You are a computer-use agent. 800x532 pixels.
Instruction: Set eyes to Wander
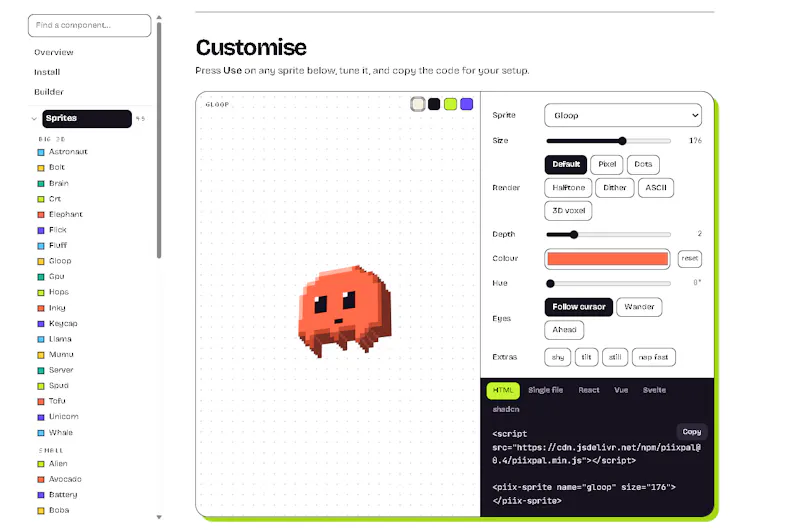639,307
